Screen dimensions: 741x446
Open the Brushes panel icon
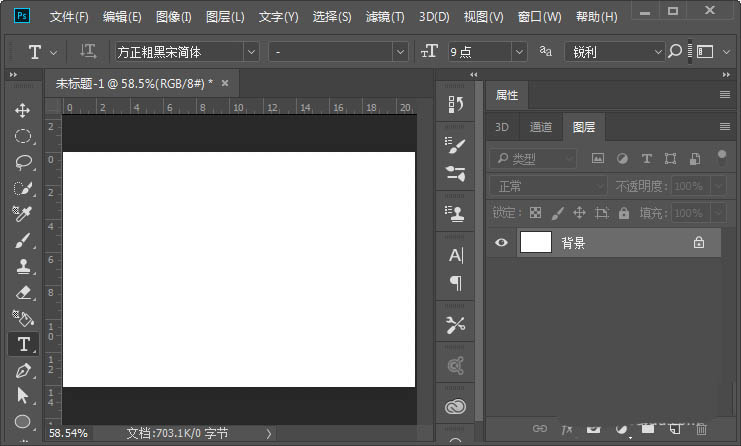point(455,173)
